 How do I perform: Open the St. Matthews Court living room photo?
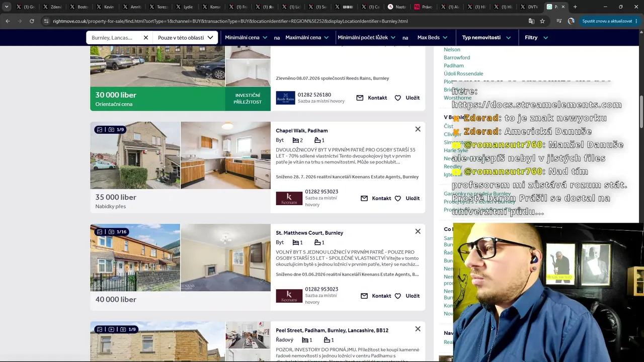[x=225, y=257]
